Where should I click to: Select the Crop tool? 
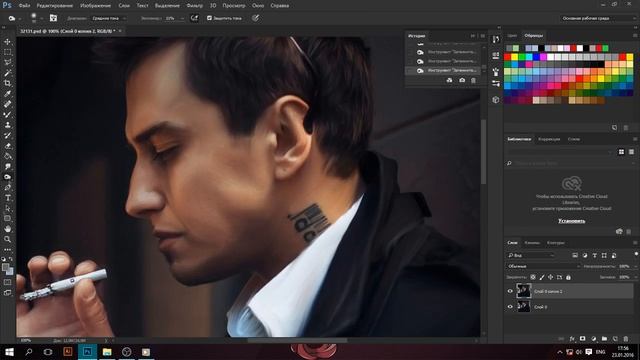click(7, 83)
